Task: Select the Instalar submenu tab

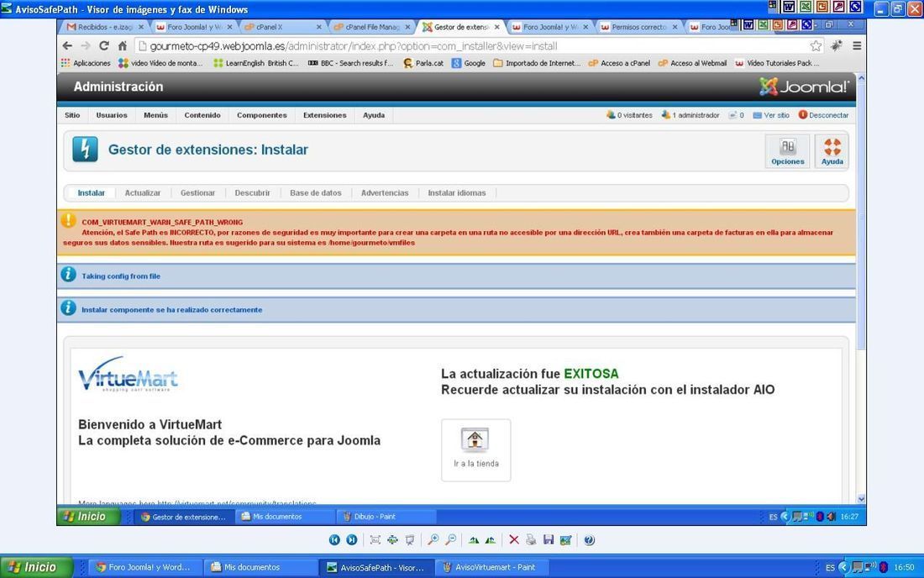Action: tap(92, 193)
